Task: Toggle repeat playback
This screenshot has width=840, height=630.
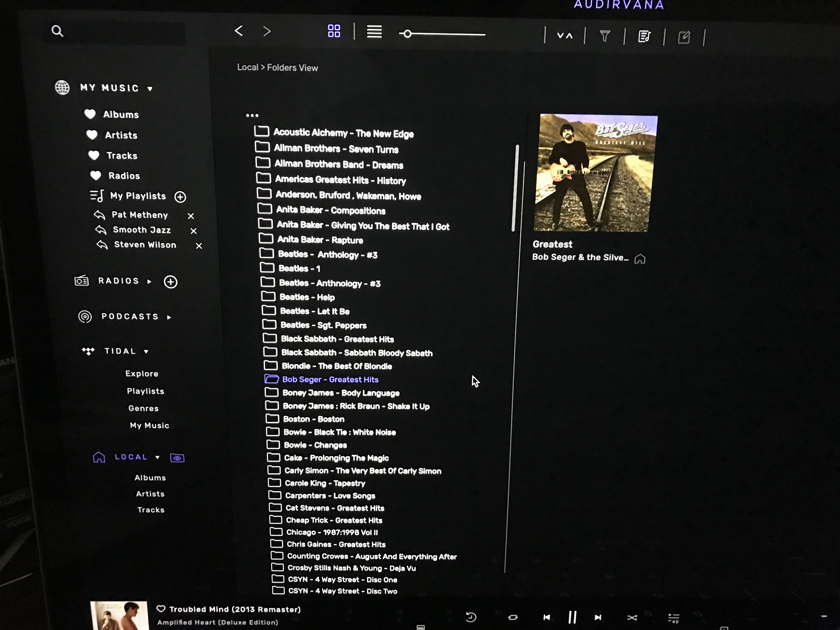Action: coord(513,617)
